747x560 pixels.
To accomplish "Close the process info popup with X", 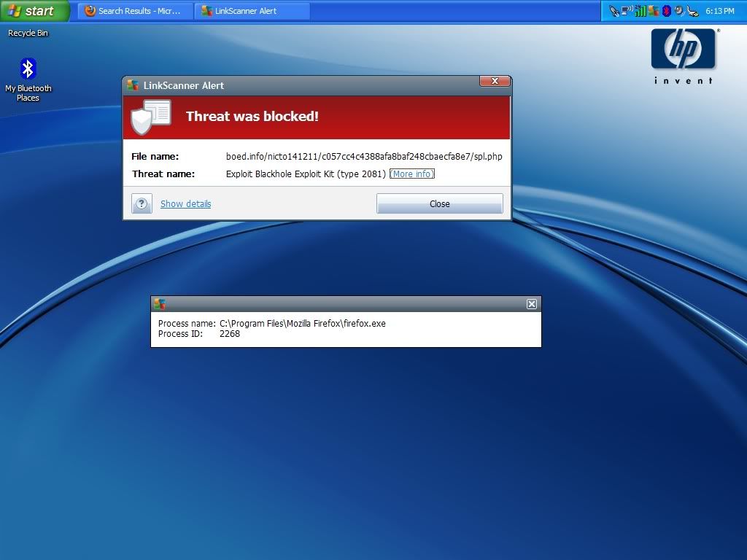I will click(x=532, y=304).
